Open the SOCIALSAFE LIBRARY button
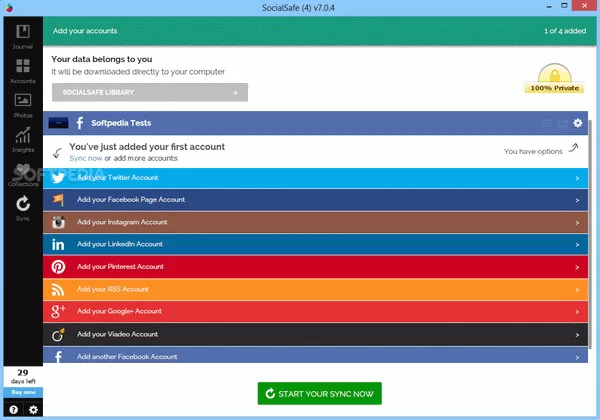 [x=150, y=92]
